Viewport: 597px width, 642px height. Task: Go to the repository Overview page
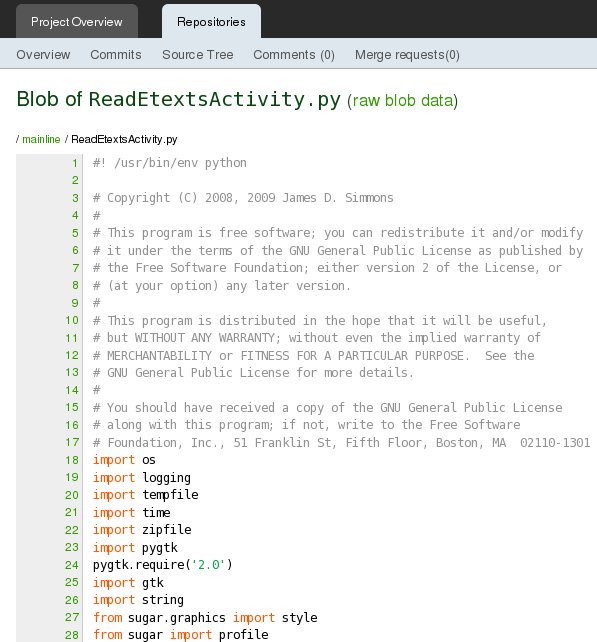click(x=43, y=55)
